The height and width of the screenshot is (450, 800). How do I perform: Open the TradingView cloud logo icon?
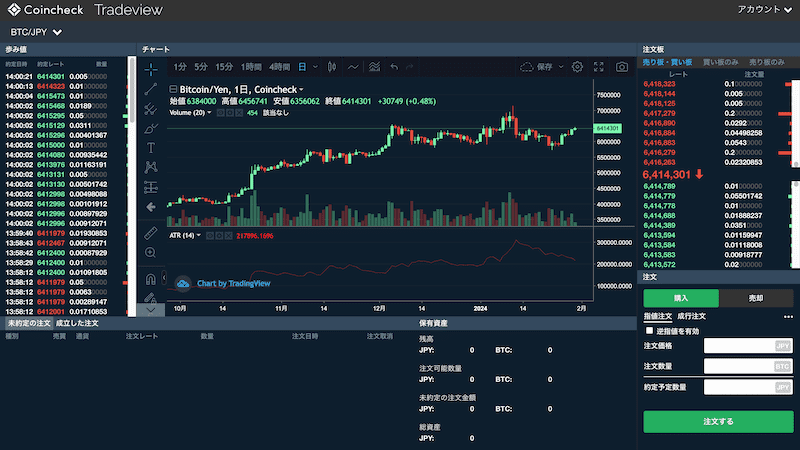[183, 283]
